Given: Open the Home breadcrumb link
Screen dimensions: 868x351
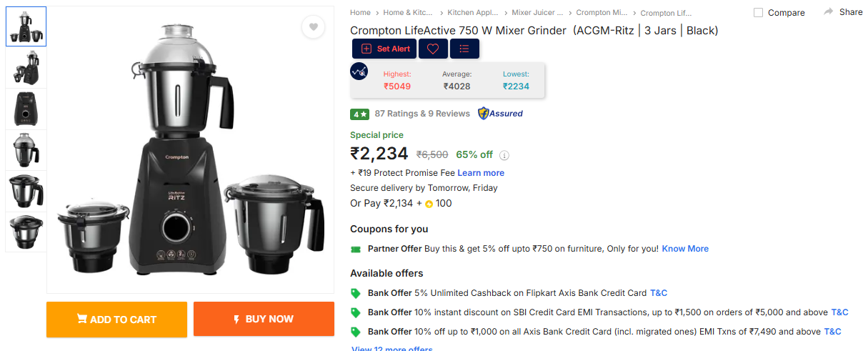Looking at the screenshot, I should (x=360, y=13).
